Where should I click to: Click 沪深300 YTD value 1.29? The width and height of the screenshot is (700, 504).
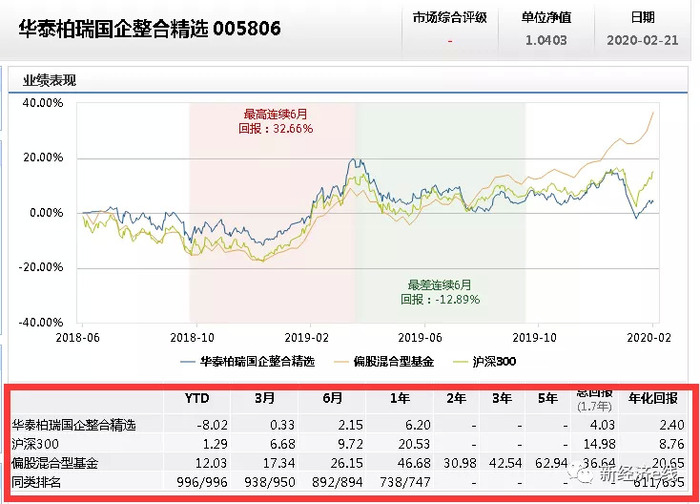point(215,444)
